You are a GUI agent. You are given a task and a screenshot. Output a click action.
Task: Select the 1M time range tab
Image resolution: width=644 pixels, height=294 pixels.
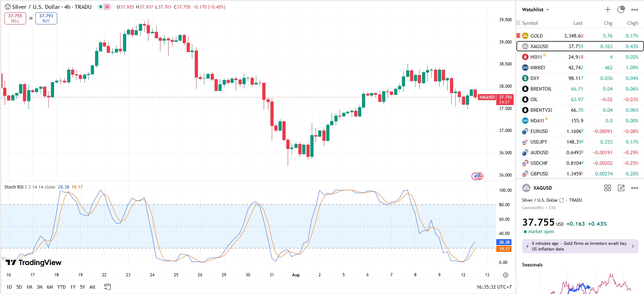[29, 287]
